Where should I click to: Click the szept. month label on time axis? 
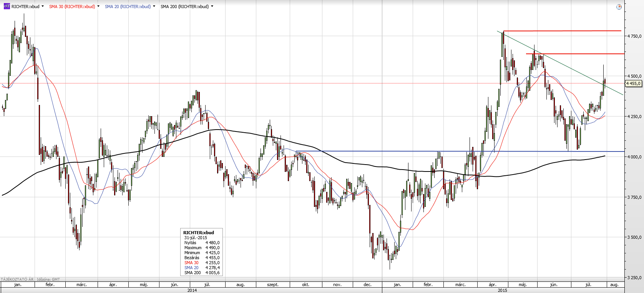point(273,285)
